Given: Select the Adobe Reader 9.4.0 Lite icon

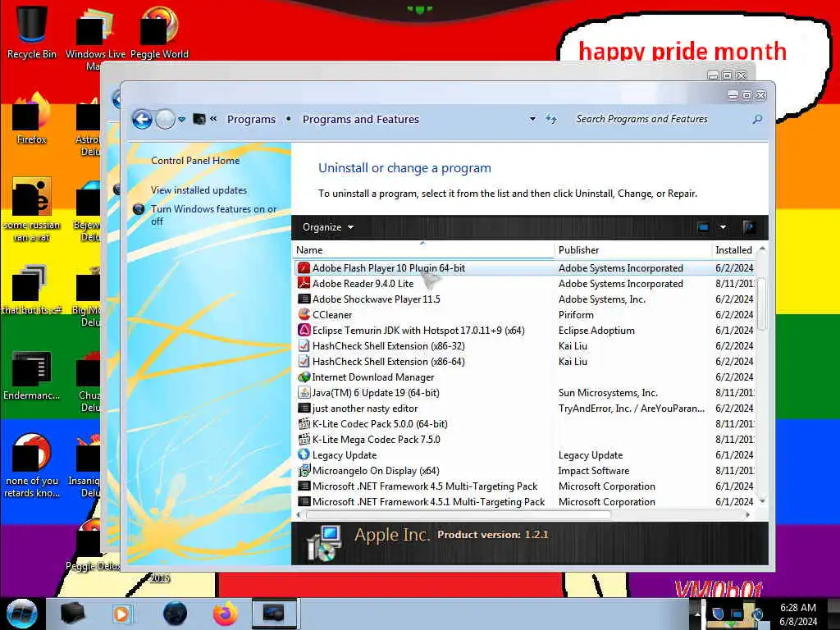Looking at the screenshot, I should (304, 283).
